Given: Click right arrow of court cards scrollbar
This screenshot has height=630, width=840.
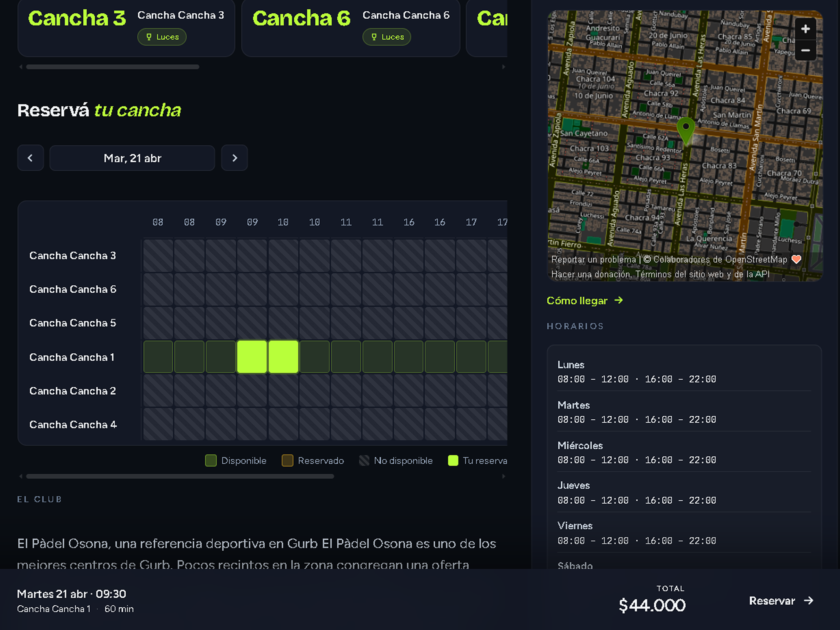Looking at the screenshot, I should [504, 67].
